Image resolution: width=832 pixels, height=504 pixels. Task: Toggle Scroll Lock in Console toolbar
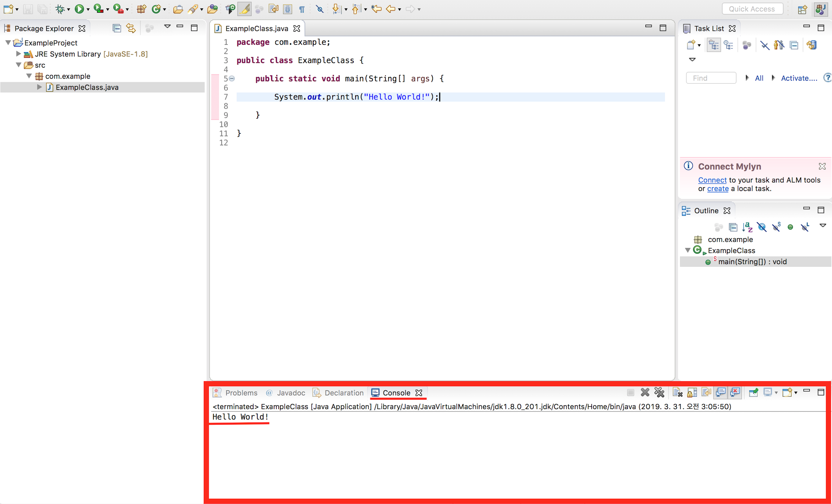click(692, 392)
